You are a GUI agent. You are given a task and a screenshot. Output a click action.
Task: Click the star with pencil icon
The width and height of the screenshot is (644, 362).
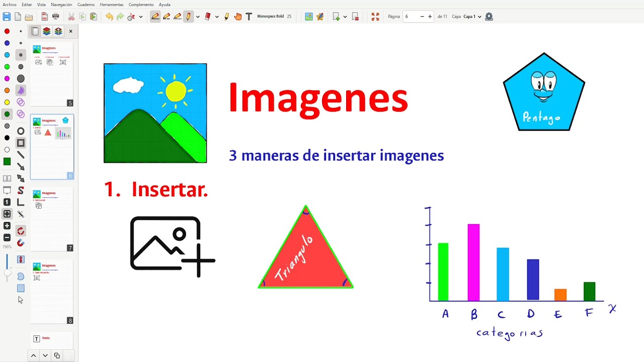pyautogui.click(x=320, y=17)
